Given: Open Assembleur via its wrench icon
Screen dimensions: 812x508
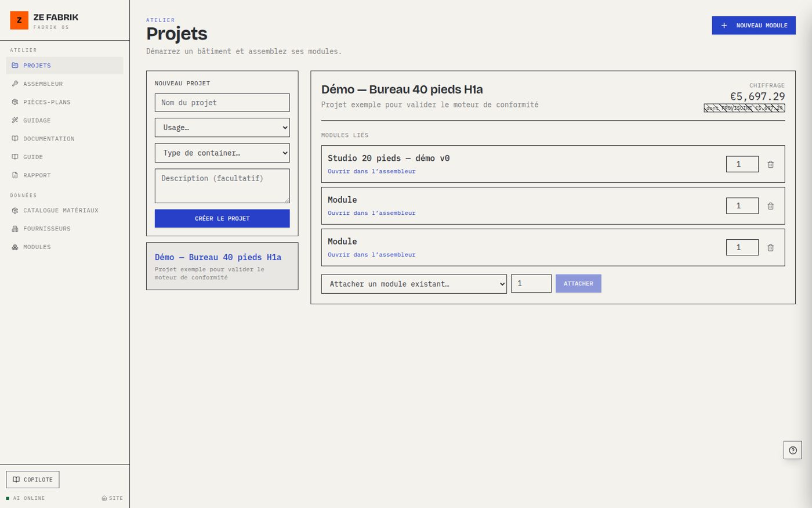Looking at the screenshot, I should 15,84.
